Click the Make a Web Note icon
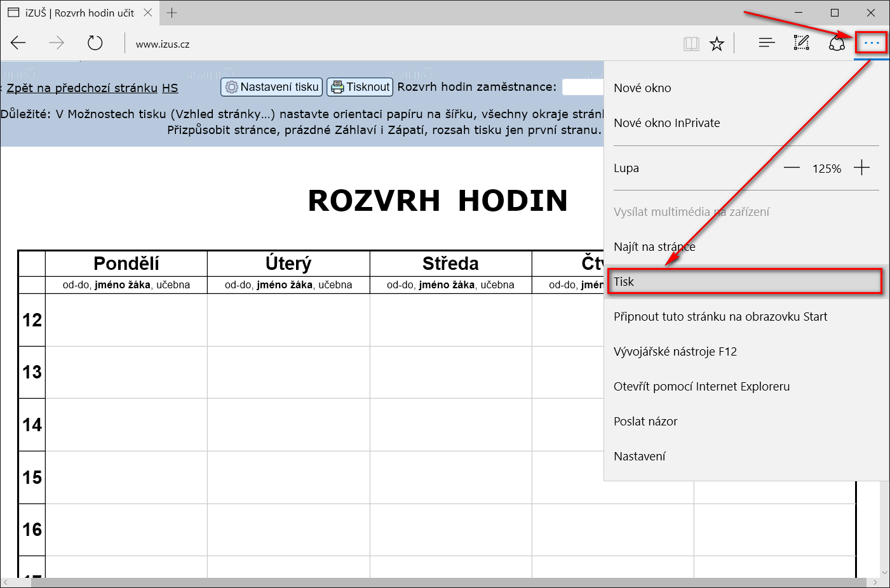Screen dimensions: 890x588 pos(802,43)
